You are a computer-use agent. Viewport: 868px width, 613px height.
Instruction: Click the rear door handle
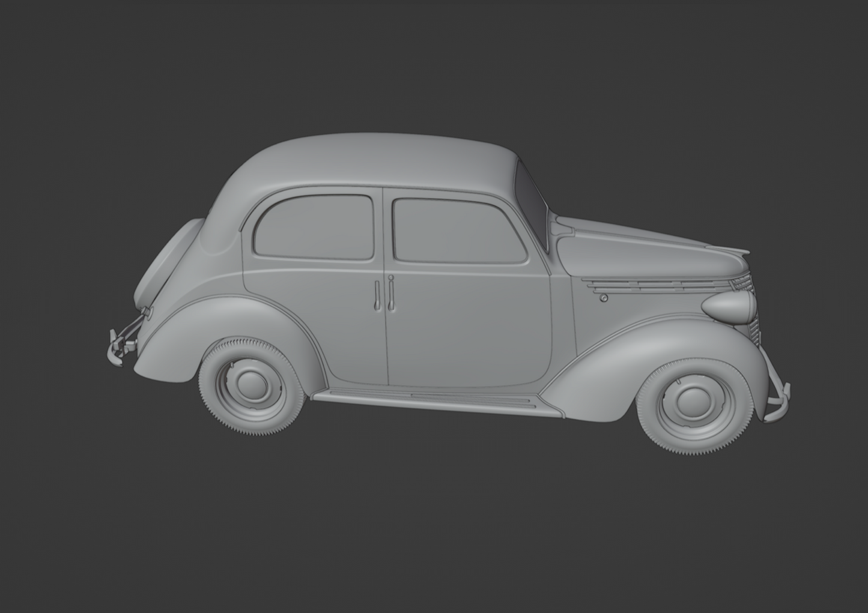[377, 295]
